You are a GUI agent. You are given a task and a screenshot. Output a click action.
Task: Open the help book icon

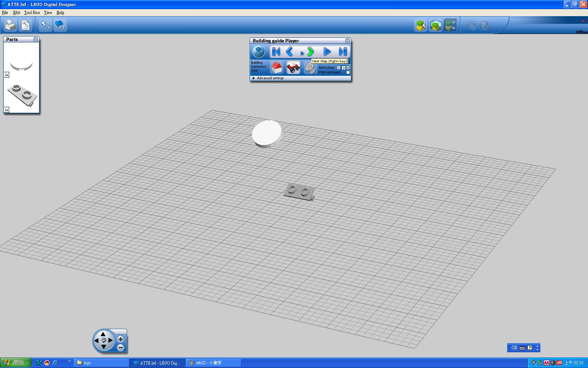(x=60, y=25)
